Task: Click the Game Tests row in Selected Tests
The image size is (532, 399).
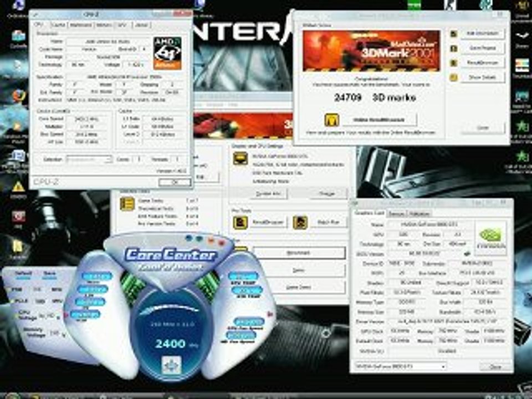Action: tap(167, 201)
